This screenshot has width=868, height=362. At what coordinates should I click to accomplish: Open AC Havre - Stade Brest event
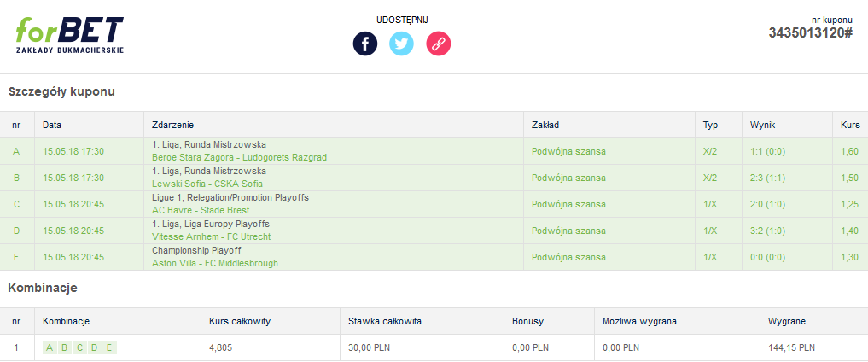click(x=201, y=210)
